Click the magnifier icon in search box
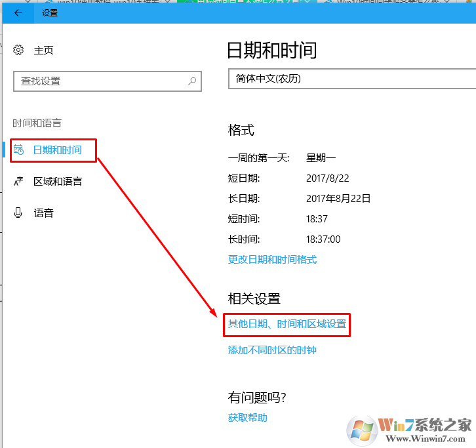This screenshot has width=476, height=448. 192,81
